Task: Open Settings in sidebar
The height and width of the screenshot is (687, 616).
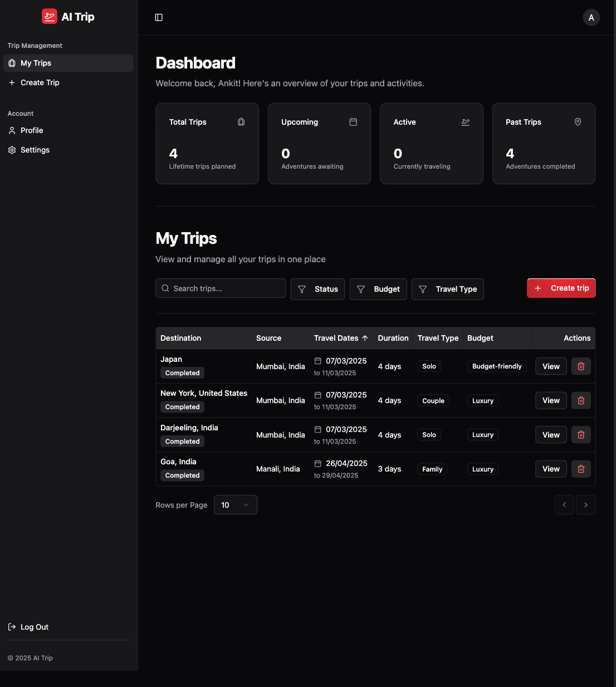Action: click(68, 150)
